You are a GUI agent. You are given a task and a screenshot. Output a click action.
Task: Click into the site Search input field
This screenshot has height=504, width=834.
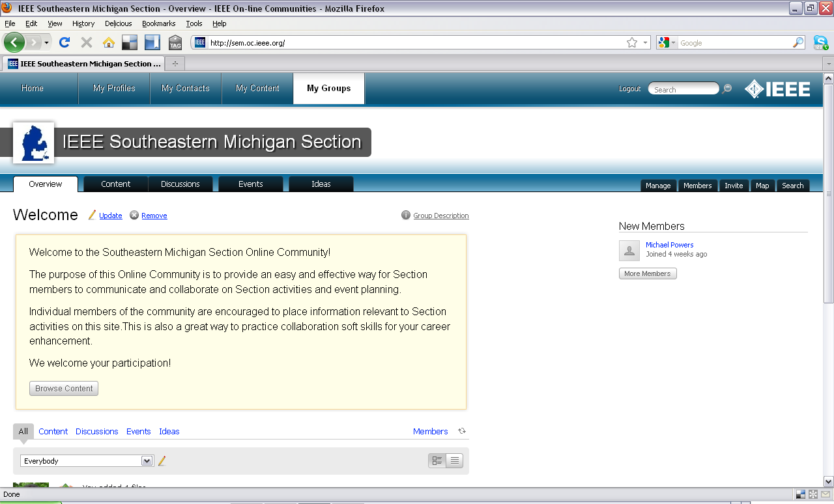click(683, 89)
